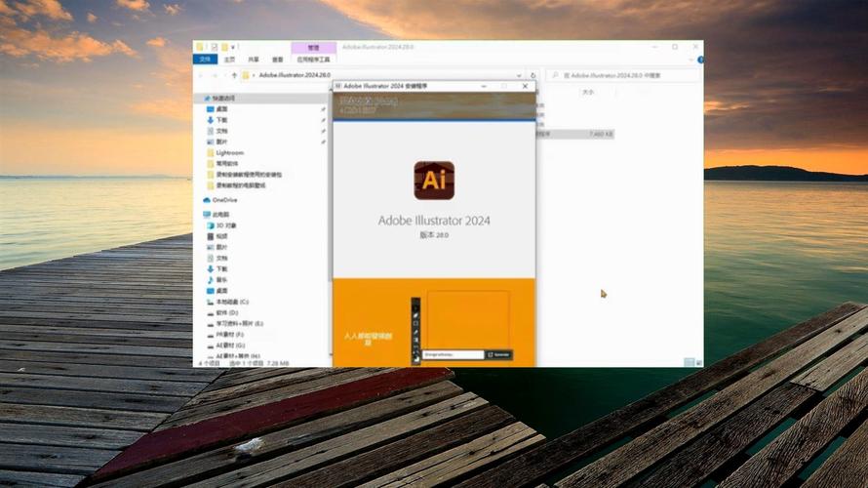Viewport: 868px width, 488px height.
Task: Click the Forward arrow in File Explorer
Action: pyautogui.click(x=215, y=75)
